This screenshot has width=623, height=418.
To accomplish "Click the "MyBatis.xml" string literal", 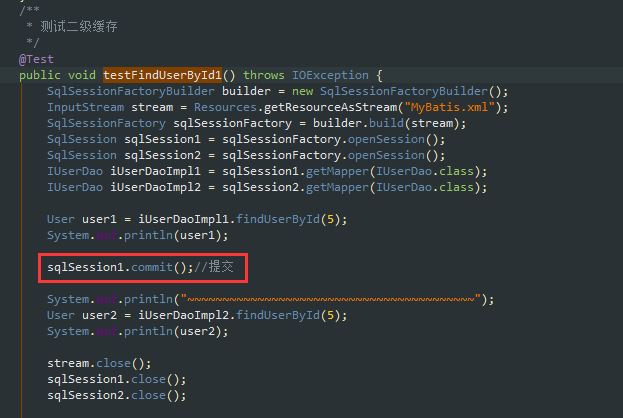I will click(x=449, y=107).
